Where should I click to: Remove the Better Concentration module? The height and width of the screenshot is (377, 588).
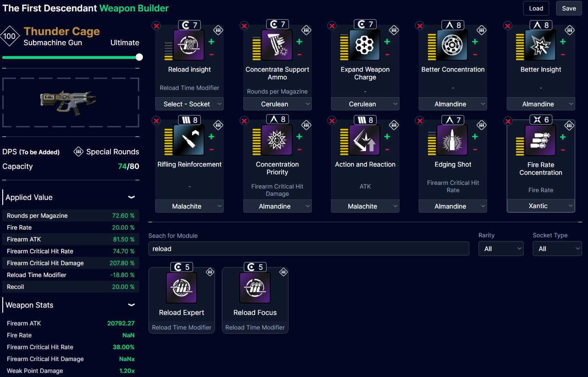click(x=420, y=26)
